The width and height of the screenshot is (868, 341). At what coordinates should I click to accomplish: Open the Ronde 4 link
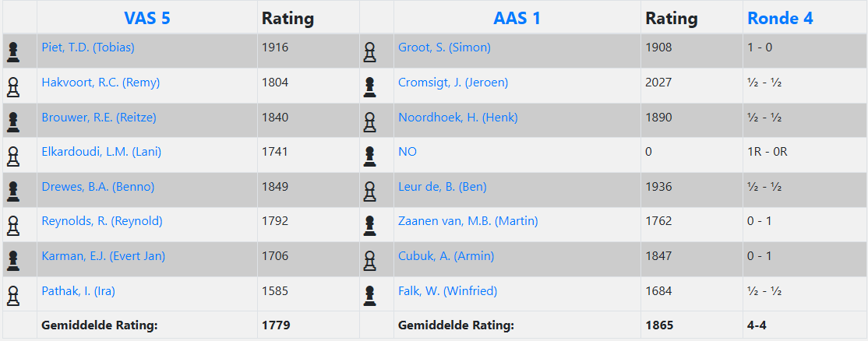pos(780,18)
